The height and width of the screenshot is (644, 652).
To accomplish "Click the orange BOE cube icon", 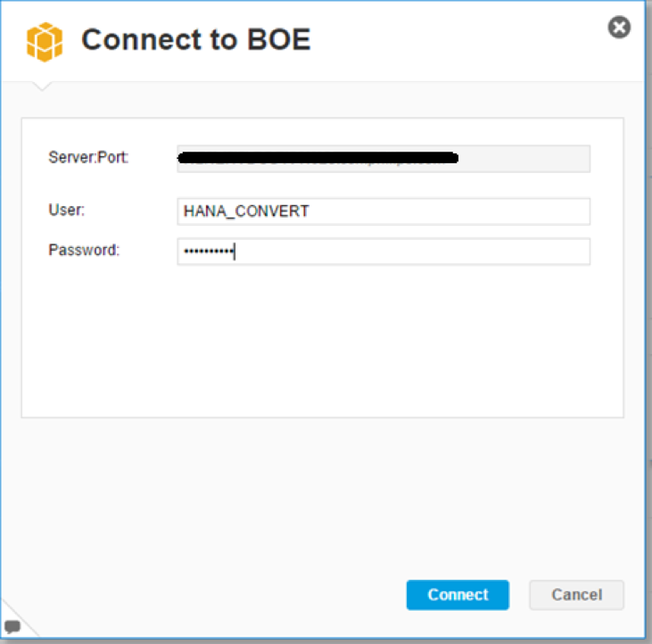I will pos(45,41).
